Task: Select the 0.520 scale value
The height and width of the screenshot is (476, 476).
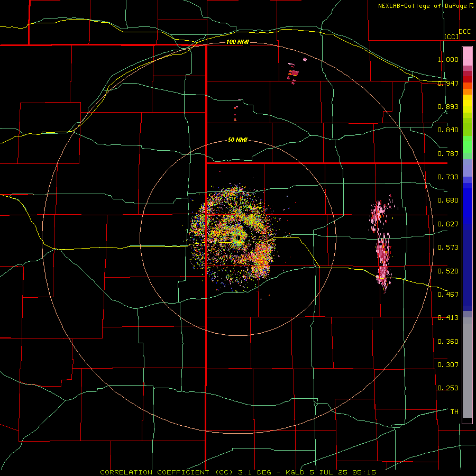Action: (x=448, y=271)
